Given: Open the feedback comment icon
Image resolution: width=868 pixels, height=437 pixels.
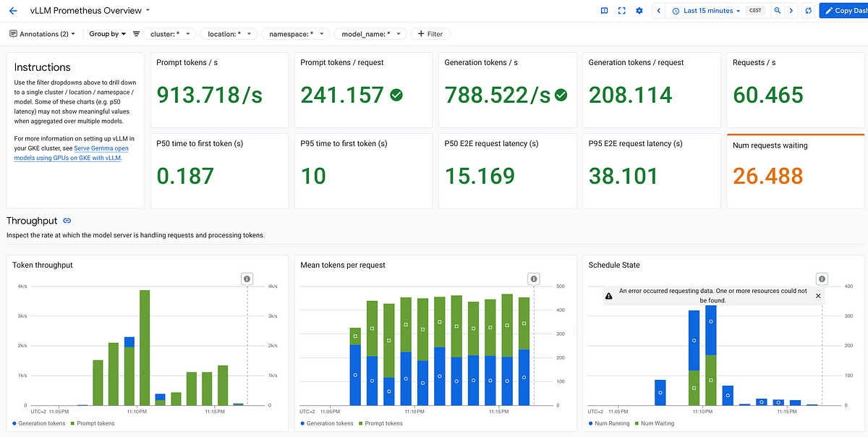Looking at the screenshot, I should (x=604, y=11).
